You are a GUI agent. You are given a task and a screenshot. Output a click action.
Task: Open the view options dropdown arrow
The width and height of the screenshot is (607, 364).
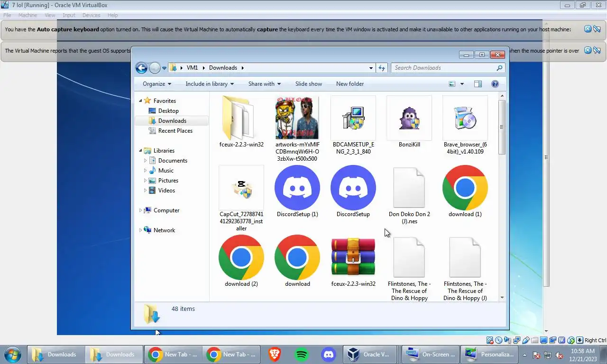pyautogui.click(x=462, y=84)
